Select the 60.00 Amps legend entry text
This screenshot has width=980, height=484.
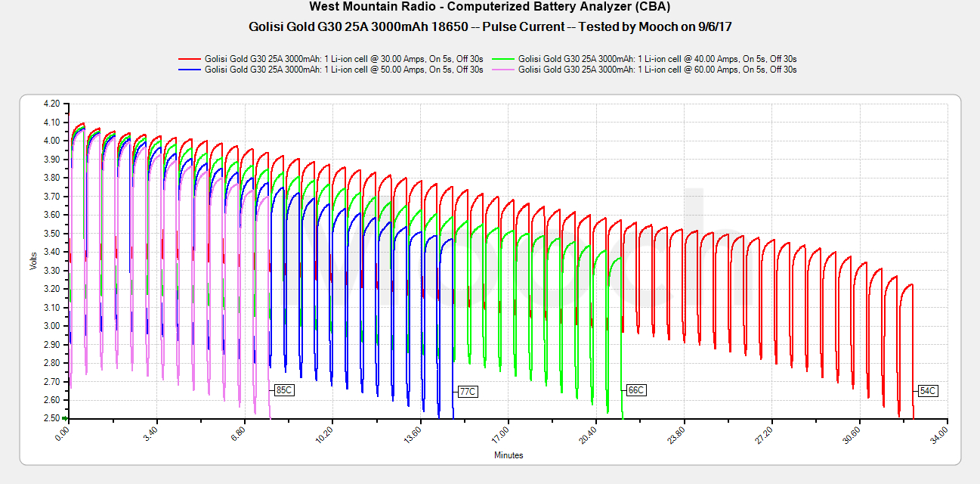click(657, 70)
